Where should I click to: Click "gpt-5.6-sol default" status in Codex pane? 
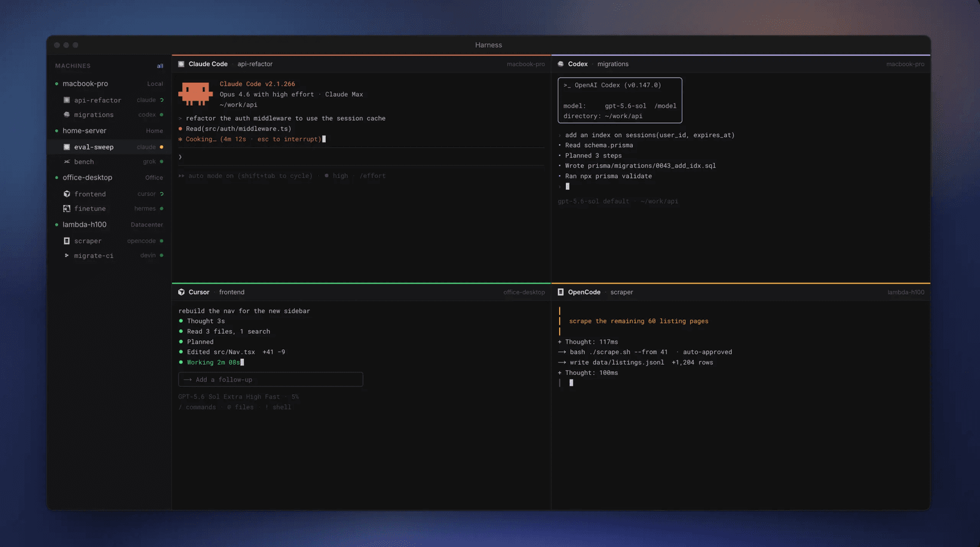(594, 201)
